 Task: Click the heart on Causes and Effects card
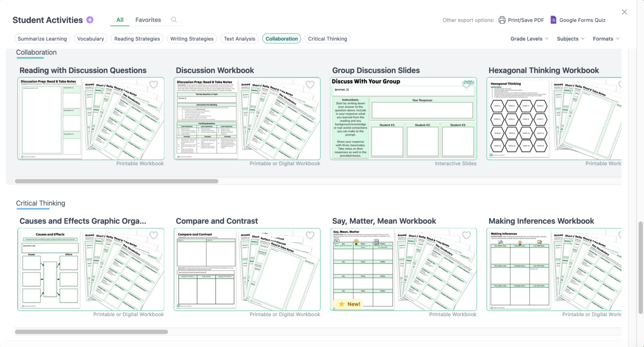[x=153, y=235]
